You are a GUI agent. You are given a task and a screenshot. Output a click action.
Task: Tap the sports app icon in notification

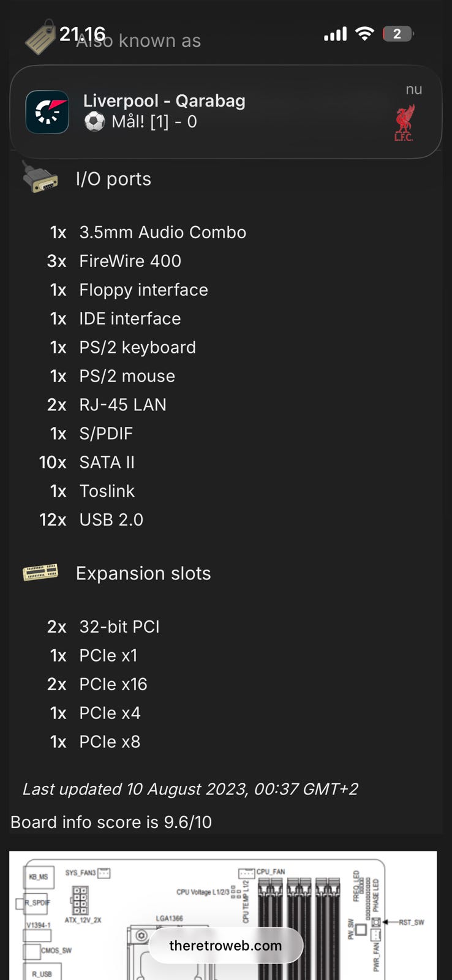47,112
